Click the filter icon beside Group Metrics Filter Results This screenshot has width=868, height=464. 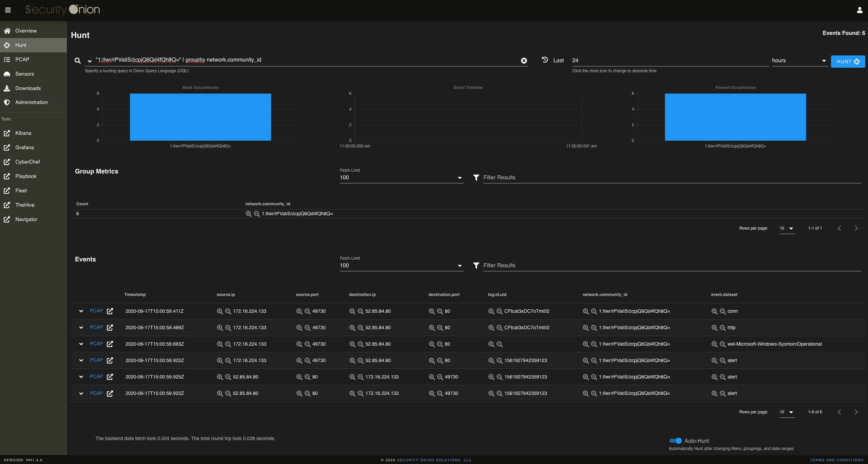[x=476, y=178]
